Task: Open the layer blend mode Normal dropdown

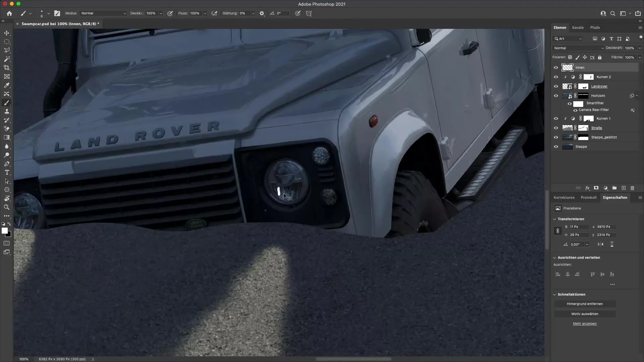Action: coord(578,48)
